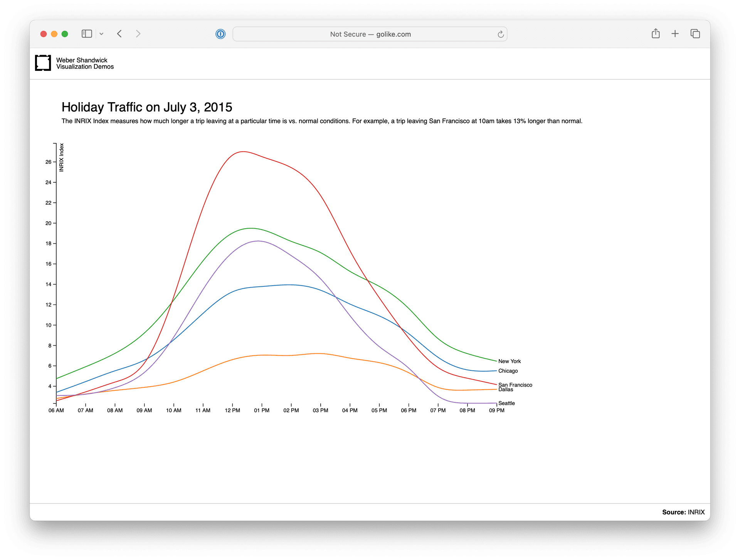Select the Chicago label on the chart
Viewport: 740px width, 560px height.
pyautogui.click(x=508, y=371)
